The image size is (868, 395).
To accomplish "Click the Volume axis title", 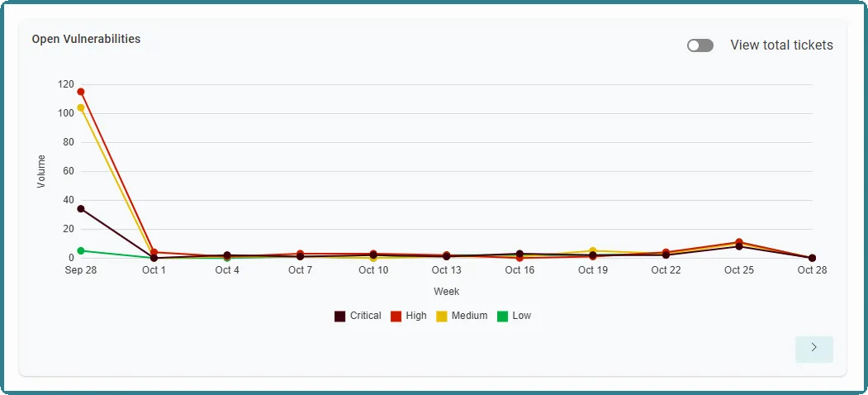I will pos(41,171).
